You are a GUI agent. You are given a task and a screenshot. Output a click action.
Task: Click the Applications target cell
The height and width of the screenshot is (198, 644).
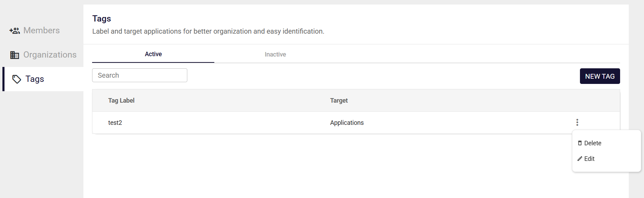click(x=347, y=123)
